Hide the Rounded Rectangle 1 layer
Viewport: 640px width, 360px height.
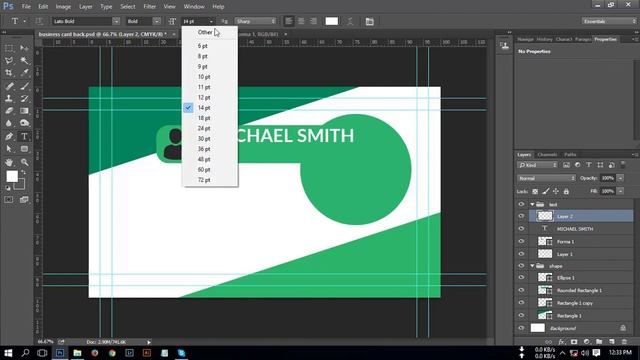pyautogui.click(x=521, y=290)
